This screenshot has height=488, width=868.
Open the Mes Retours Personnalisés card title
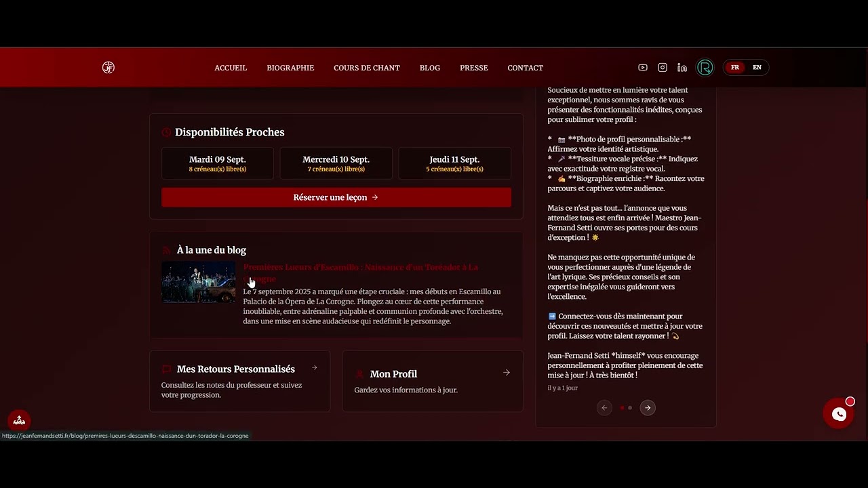(236, 369)
